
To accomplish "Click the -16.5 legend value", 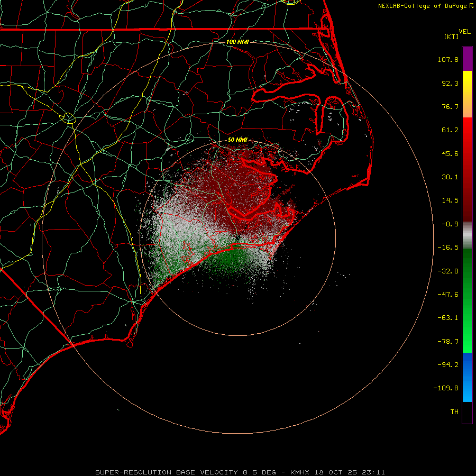I will (448, 248).
